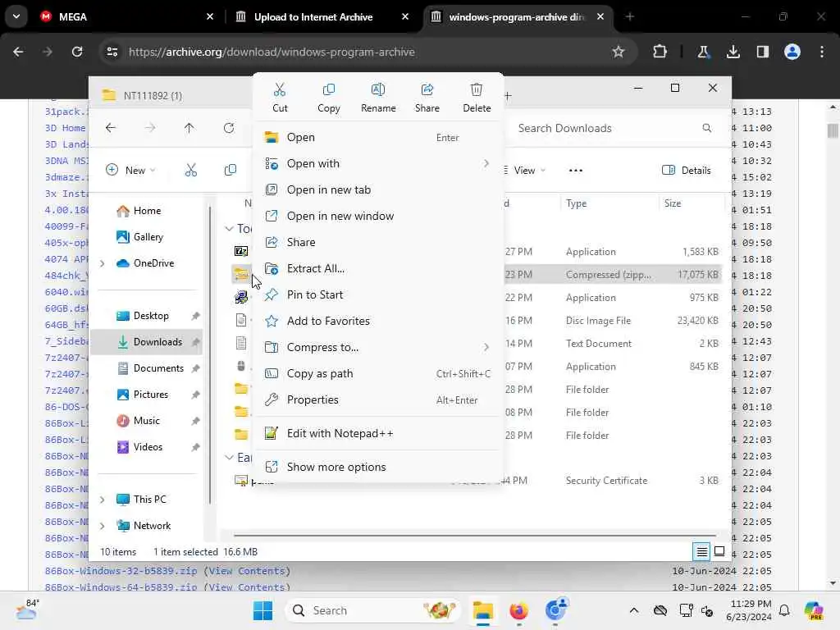
Task: Click Windows Start button
Action: click(x=262, y=610)
